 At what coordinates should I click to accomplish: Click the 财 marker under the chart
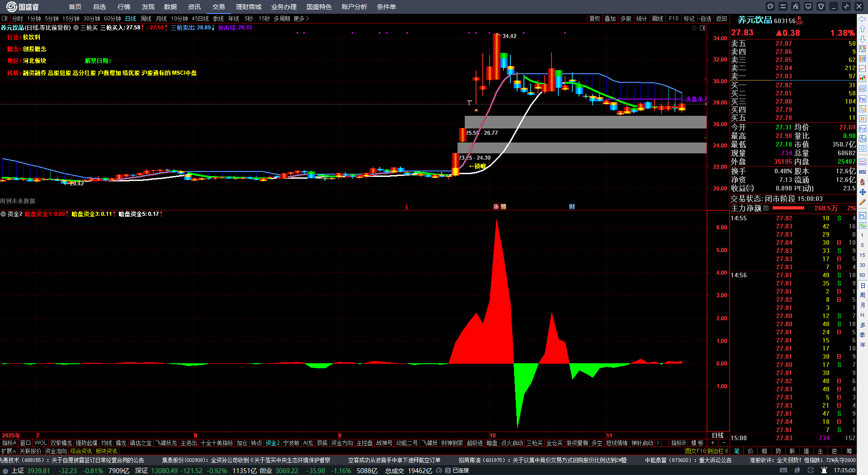point(572,207)
